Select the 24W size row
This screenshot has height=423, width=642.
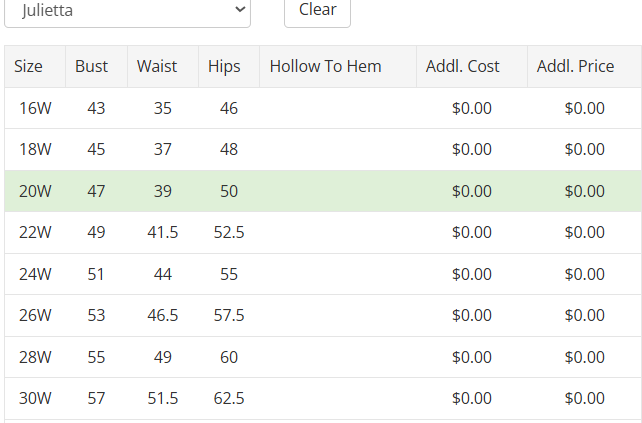tap(35, 274)
